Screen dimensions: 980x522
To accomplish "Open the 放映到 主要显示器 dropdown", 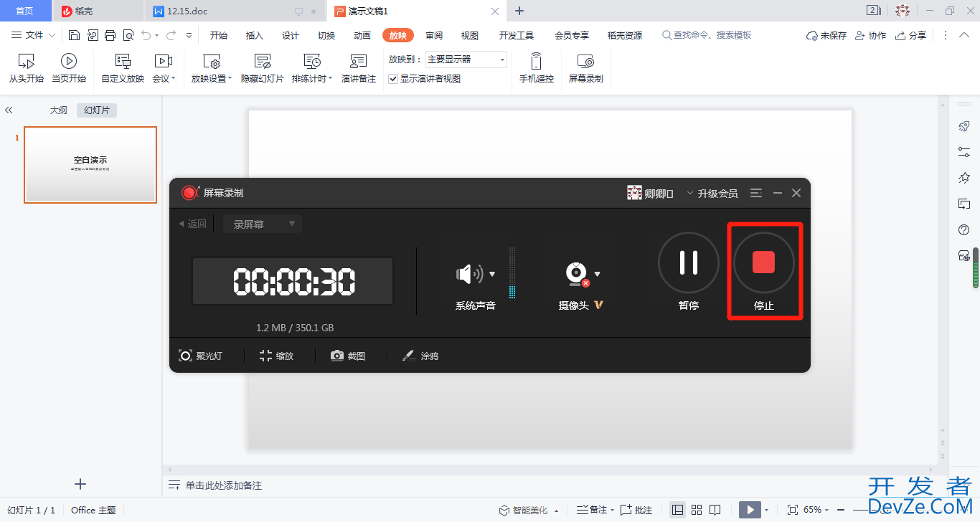I will pyautogui.click(x=466, y=60).
